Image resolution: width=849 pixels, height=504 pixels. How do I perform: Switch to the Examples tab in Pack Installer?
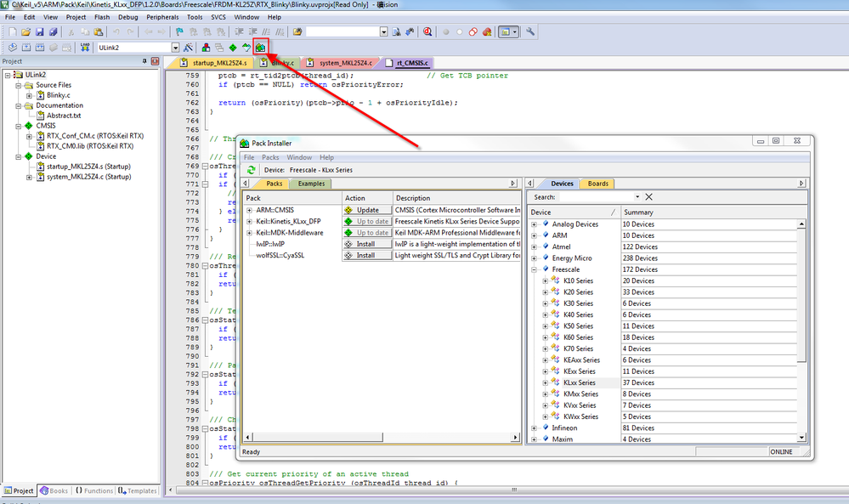[x=311, y=184]
